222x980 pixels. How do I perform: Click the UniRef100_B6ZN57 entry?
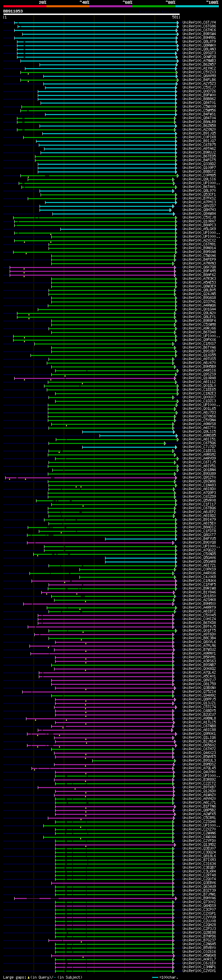(x=199, y=64)
